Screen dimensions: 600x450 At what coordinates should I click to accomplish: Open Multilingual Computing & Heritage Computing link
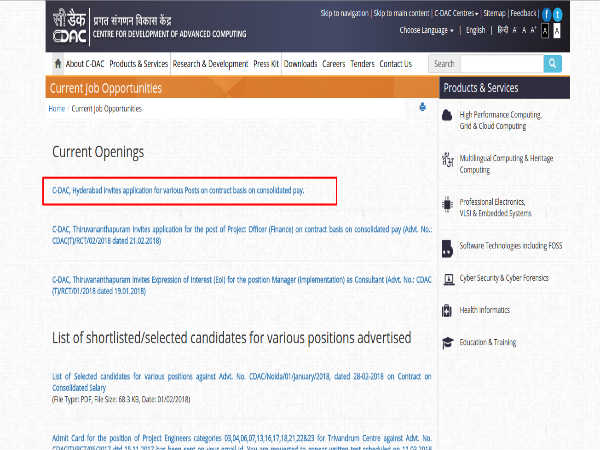[x=506, y=164]
